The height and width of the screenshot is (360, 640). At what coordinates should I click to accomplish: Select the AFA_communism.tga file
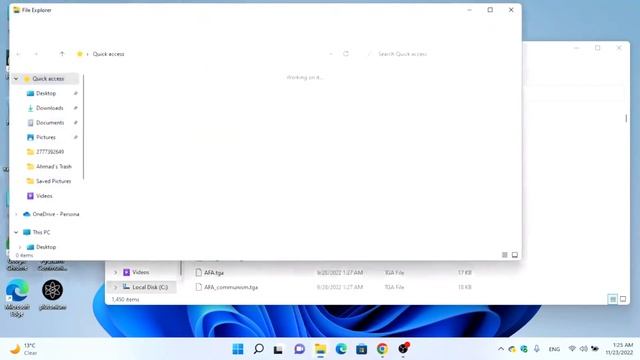coord(231,287)
